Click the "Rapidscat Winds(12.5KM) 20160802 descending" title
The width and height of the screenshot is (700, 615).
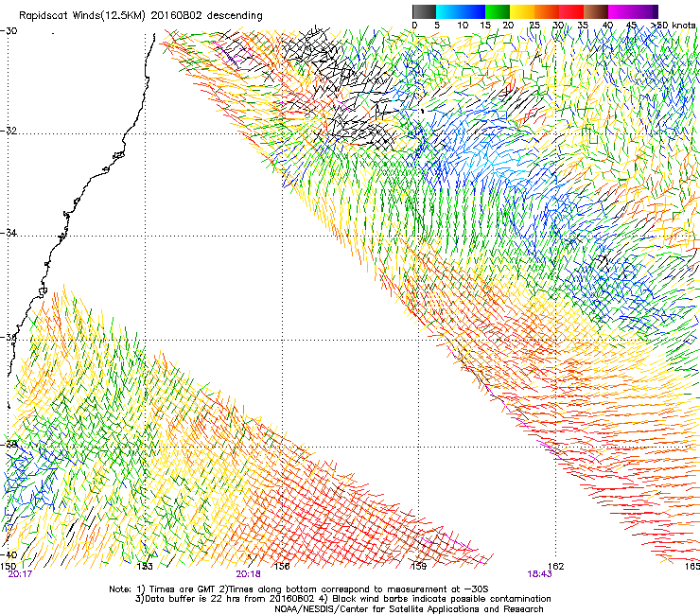141,16
